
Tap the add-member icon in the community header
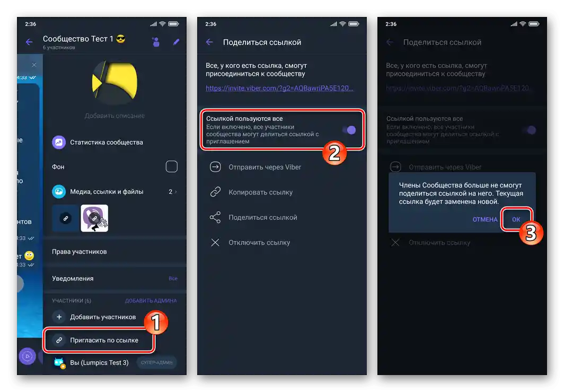coord(156,42)
